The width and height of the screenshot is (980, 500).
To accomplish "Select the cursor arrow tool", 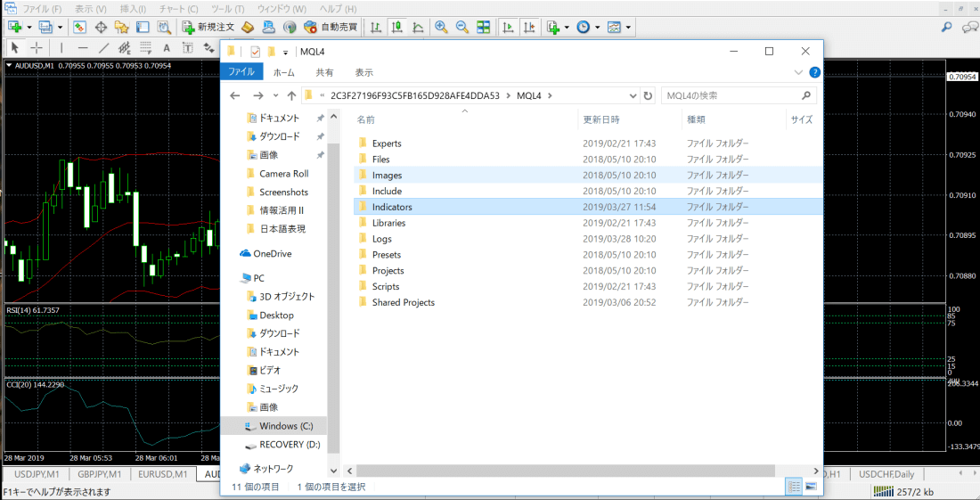I will pos(16,47).
